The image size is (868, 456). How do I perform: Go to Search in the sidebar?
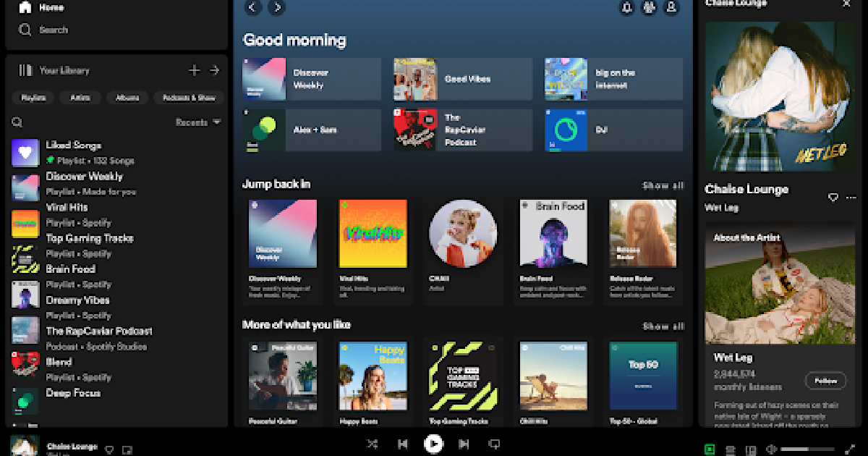click(x=43, y=30)
